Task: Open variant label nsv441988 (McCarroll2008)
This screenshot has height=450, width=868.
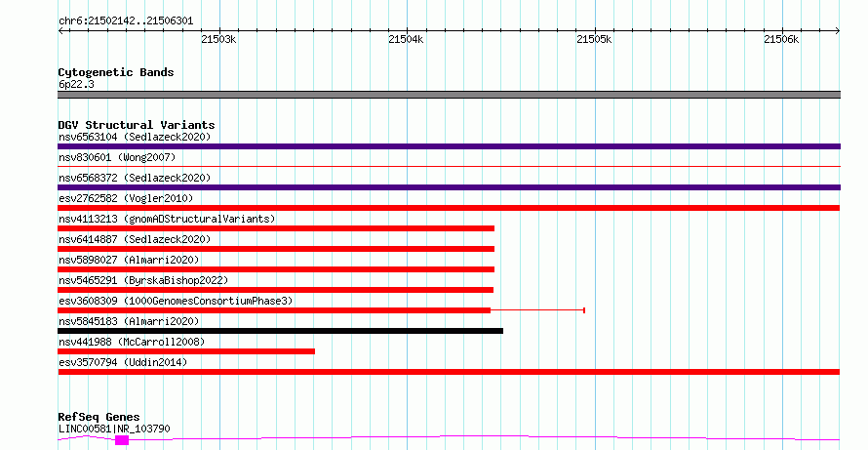Action: [x=132, y=342]
